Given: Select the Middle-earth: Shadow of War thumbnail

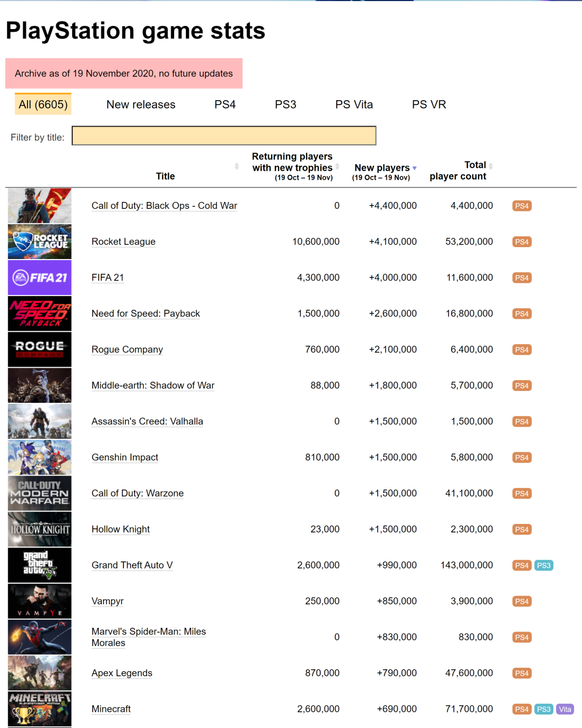Looking at the screenshot, I should coord(40,386).
